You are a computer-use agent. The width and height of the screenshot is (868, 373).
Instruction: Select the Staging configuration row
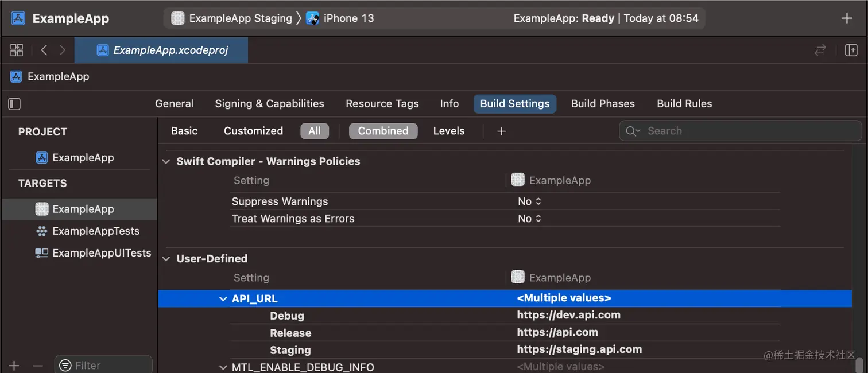(505, 350)
